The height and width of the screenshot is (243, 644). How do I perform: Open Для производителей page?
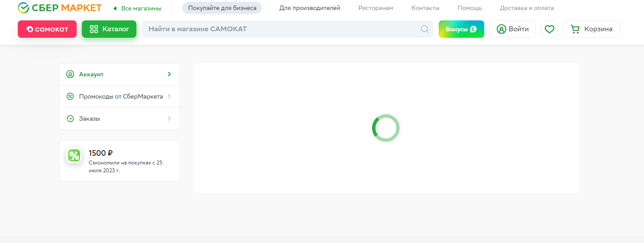(x=310, y=8)
